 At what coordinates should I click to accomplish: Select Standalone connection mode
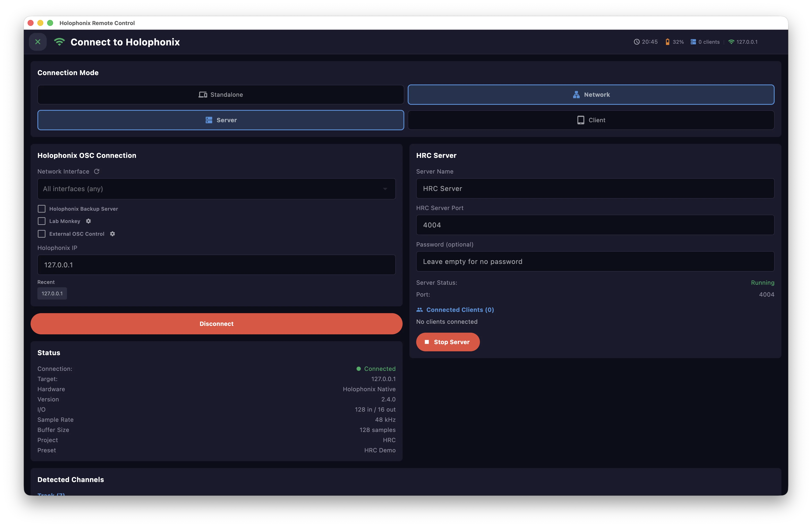click(x=221, y=95)
